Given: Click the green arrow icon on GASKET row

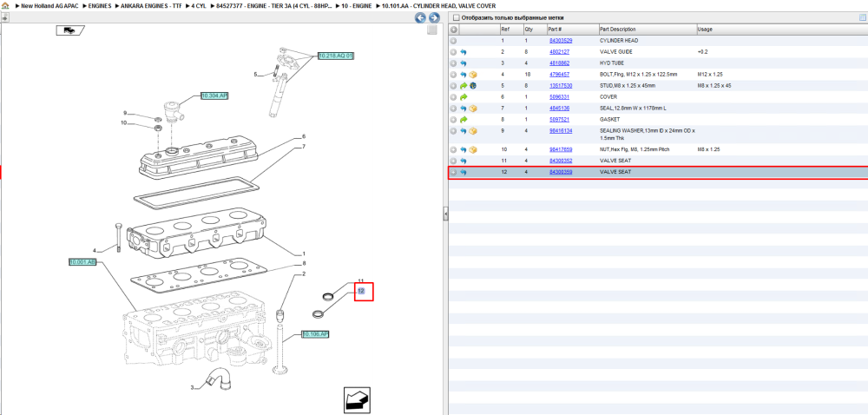Looking at the screenshot, I should [x=464, y=120].
